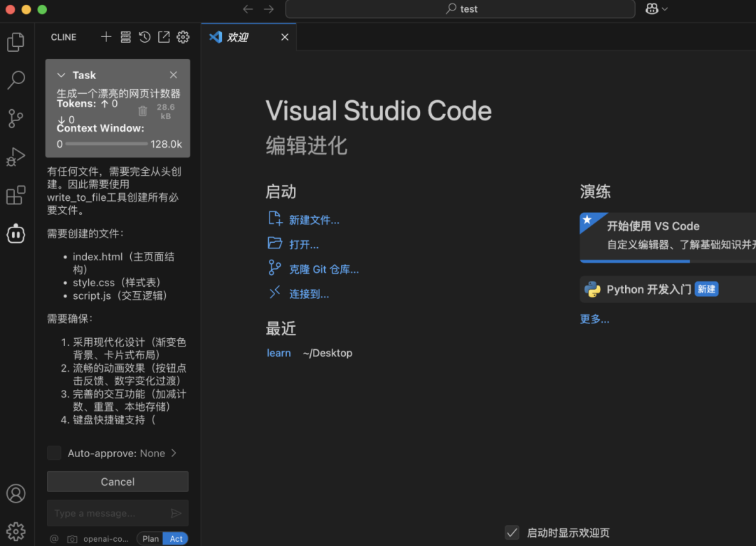Image resolution: width=756 pixels, height=546 pixels.
Task: Expand Auto-approve options with the arrow
Action: [173, 453]
